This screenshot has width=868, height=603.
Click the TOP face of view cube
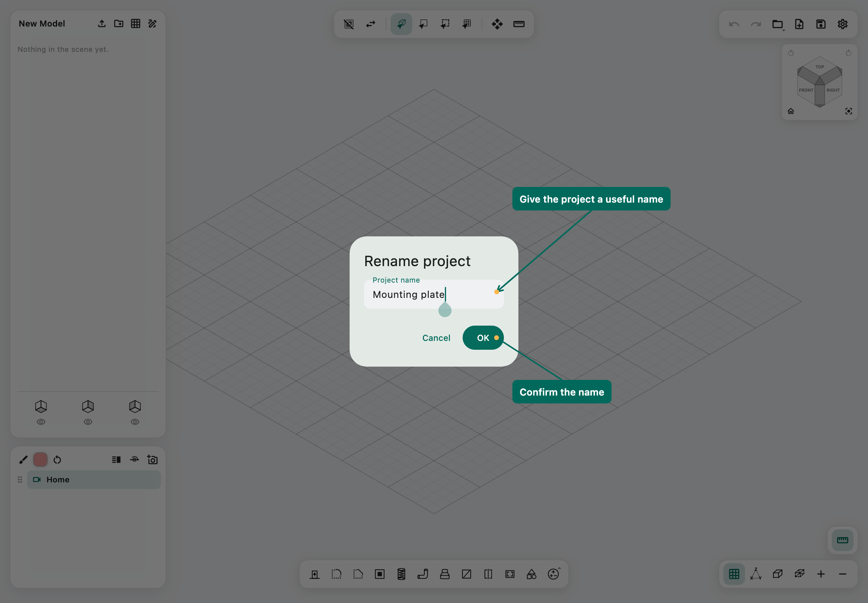pyautogui.click(x=820, y=67)
